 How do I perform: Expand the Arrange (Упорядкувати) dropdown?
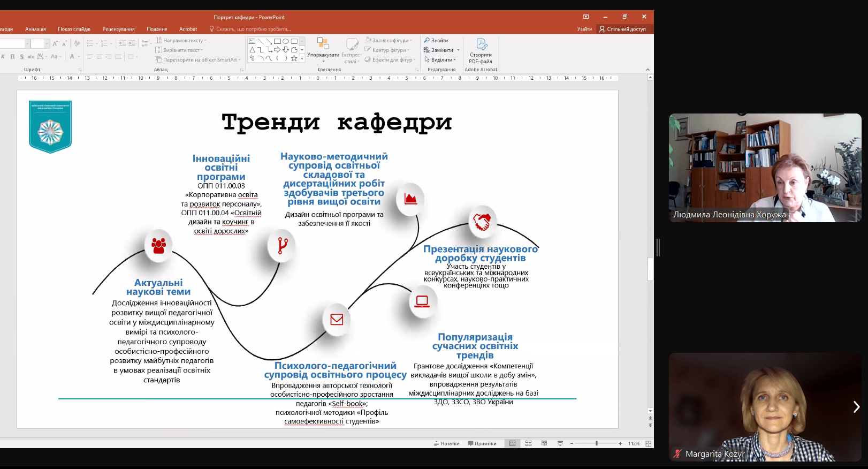pos(323,55)
